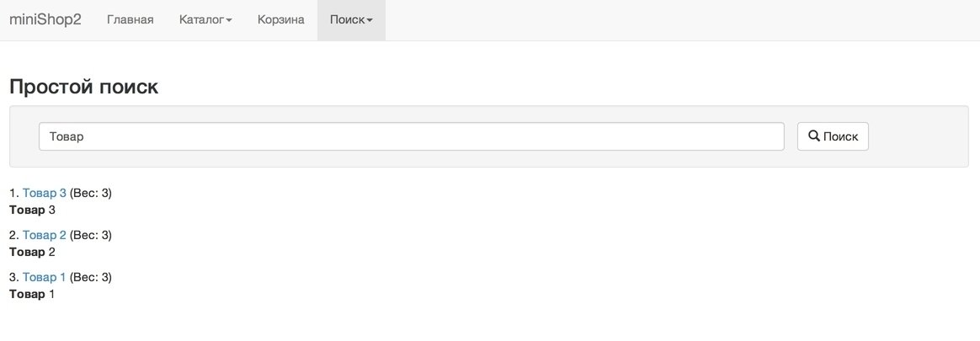
Task: Open the Каталог navbar menu
Action: click(205, 19)
